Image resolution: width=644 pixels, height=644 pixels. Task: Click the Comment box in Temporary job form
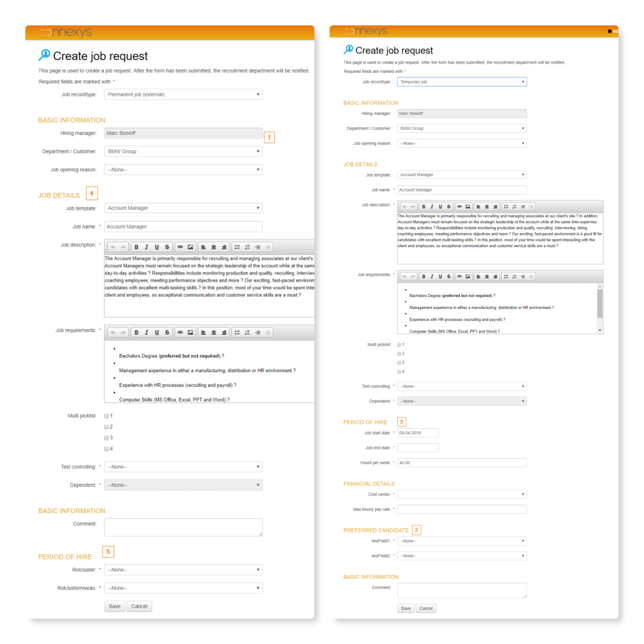coord(462,590)
